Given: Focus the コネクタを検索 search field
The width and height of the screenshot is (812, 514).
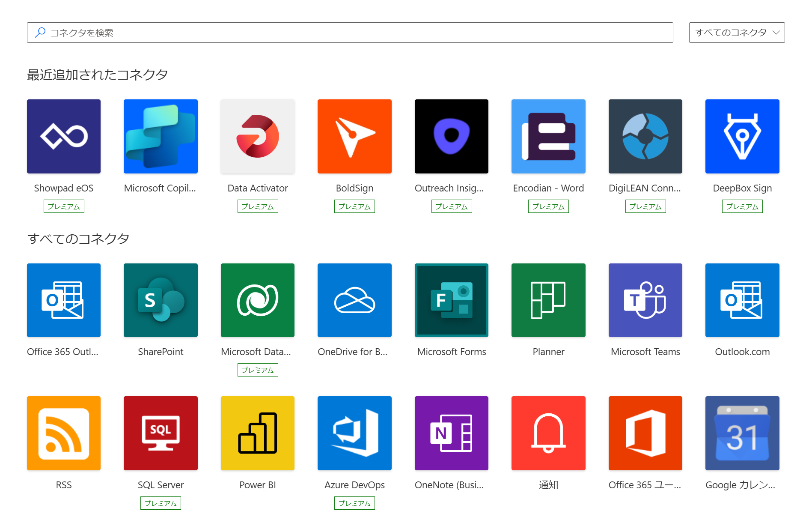Looking at the screenshot, I should click(350, 33).
